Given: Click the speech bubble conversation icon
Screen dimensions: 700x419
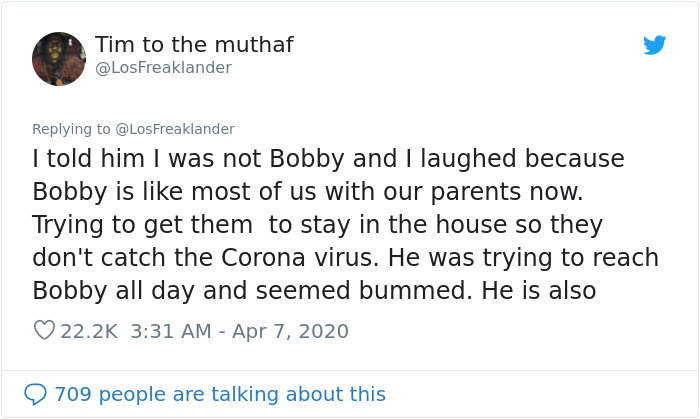Looking at the screenshot, I should point(35,394).
